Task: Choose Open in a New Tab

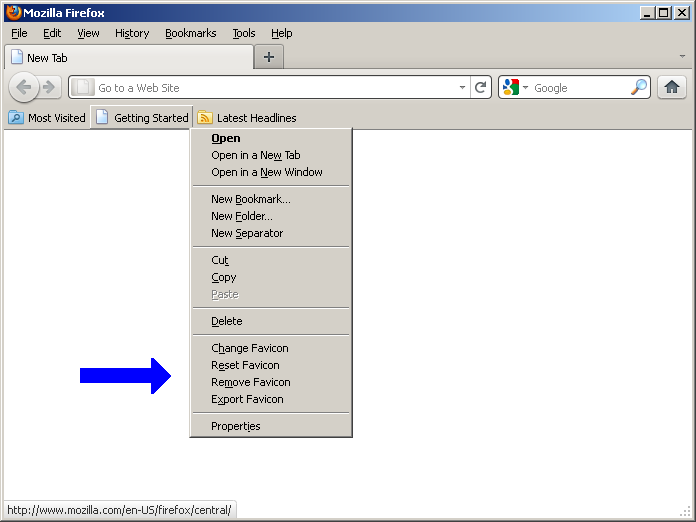Action: tap(271, 155)
